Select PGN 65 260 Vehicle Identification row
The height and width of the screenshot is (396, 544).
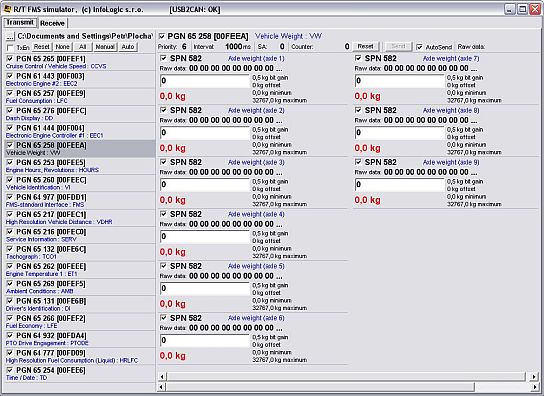(x=80, y=183)
